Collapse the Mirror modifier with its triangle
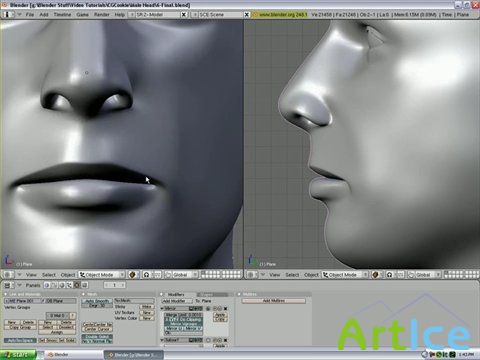Screen dimensions: 480x360 pos(162,309)
